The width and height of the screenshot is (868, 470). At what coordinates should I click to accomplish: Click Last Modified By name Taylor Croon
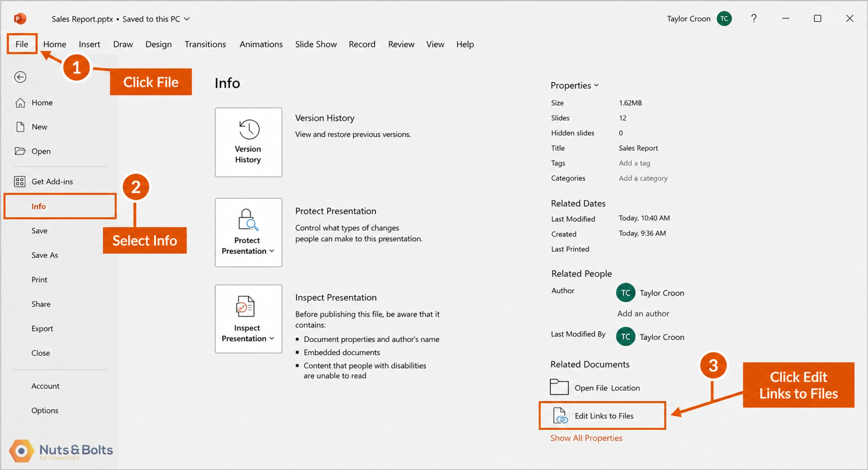click(662, 337)
